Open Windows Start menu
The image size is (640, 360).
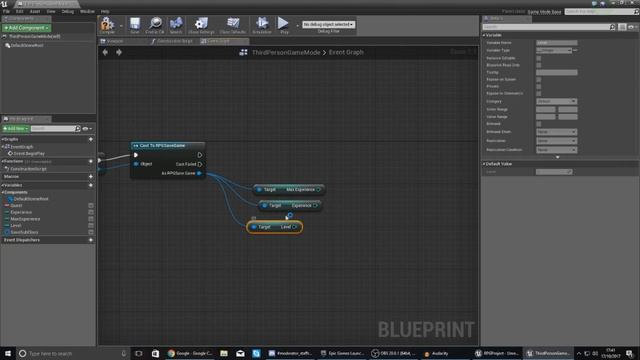7,353
